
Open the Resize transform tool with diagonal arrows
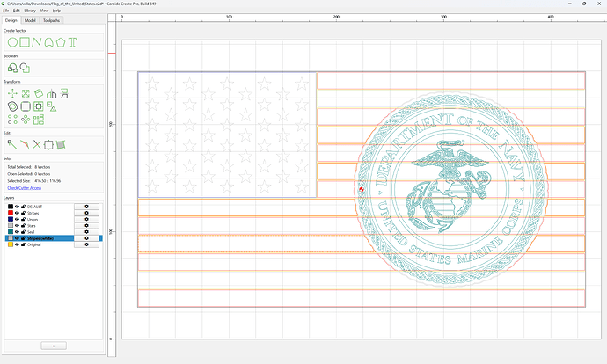point(26,93)
